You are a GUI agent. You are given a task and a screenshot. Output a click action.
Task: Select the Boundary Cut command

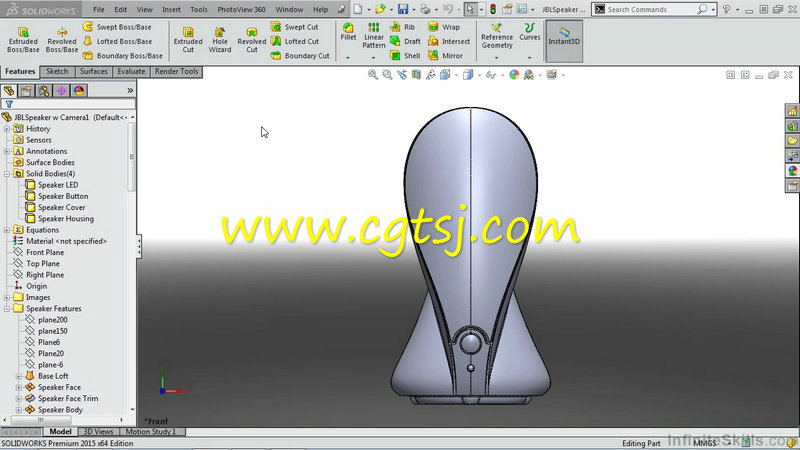click(x=300, y=56)
